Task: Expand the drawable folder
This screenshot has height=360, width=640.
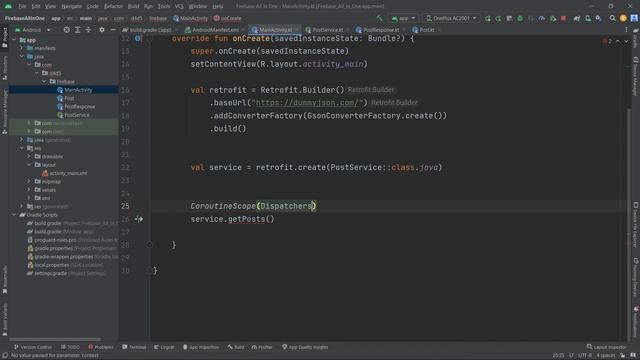Action: point(29,157)
